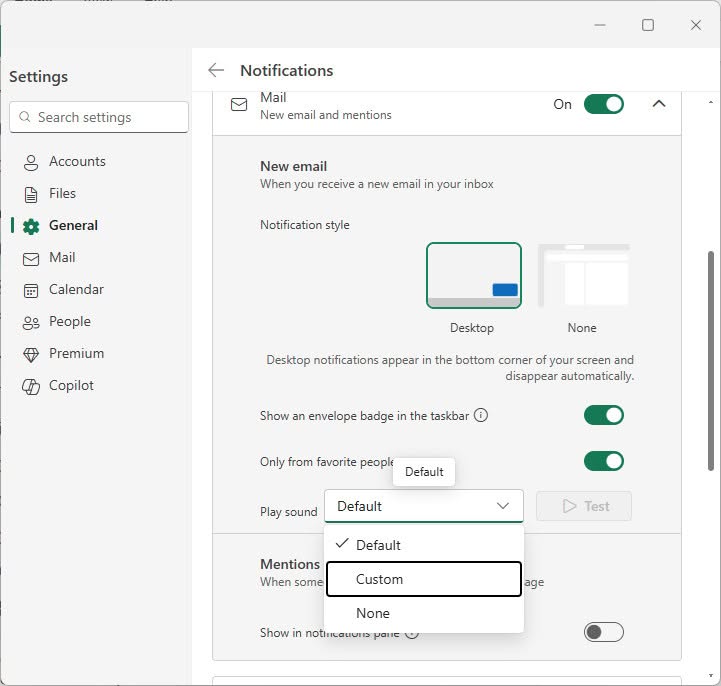Open Copilot settings section
This screenshot has width=721, height=686.
71,385
